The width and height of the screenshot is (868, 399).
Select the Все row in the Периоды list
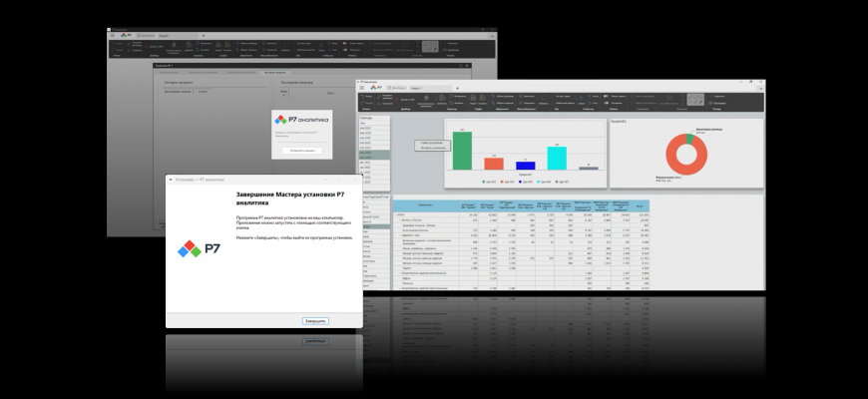(375, 123)
